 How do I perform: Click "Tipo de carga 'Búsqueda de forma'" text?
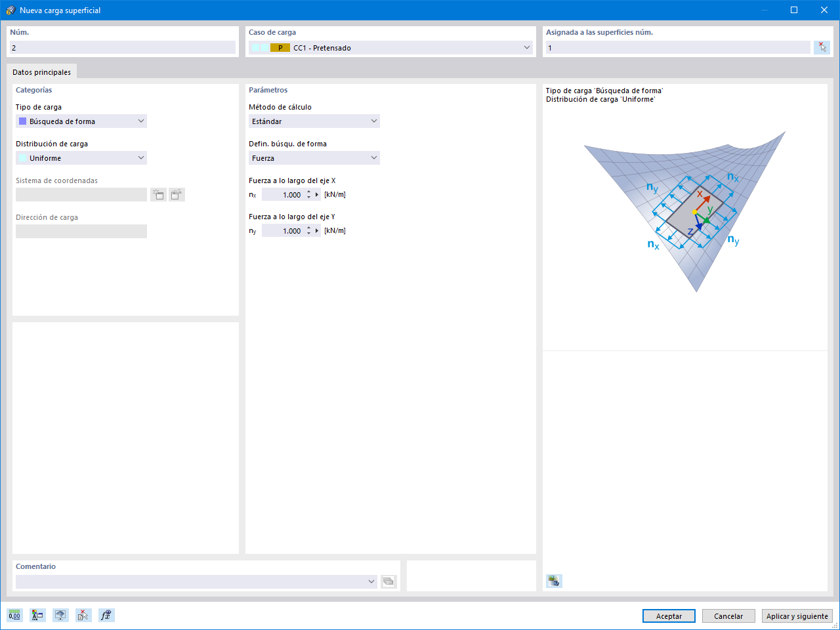pos(604,91)
